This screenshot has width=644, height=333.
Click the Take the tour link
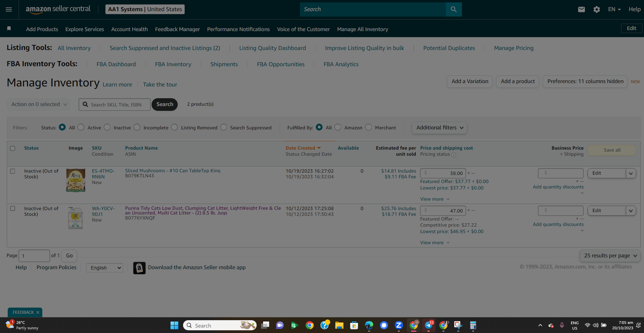click(160, 84)
